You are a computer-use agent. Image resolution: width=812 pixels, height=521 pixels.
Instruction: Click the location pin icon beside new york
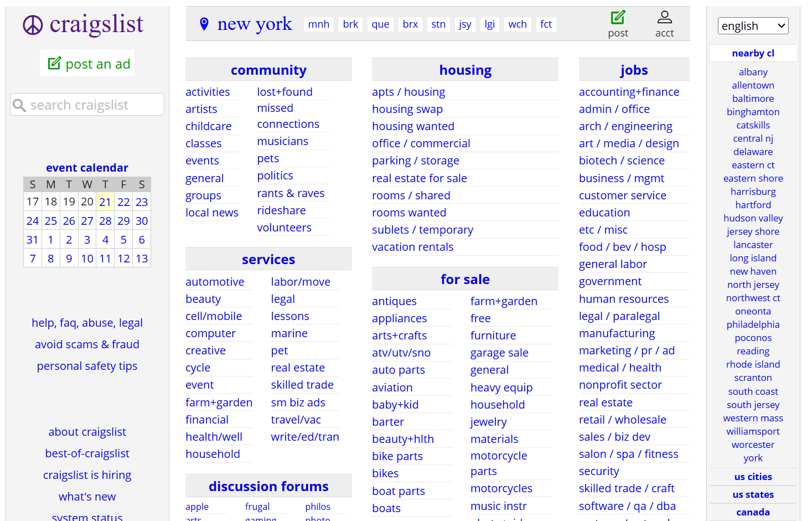tap(204, 24)
